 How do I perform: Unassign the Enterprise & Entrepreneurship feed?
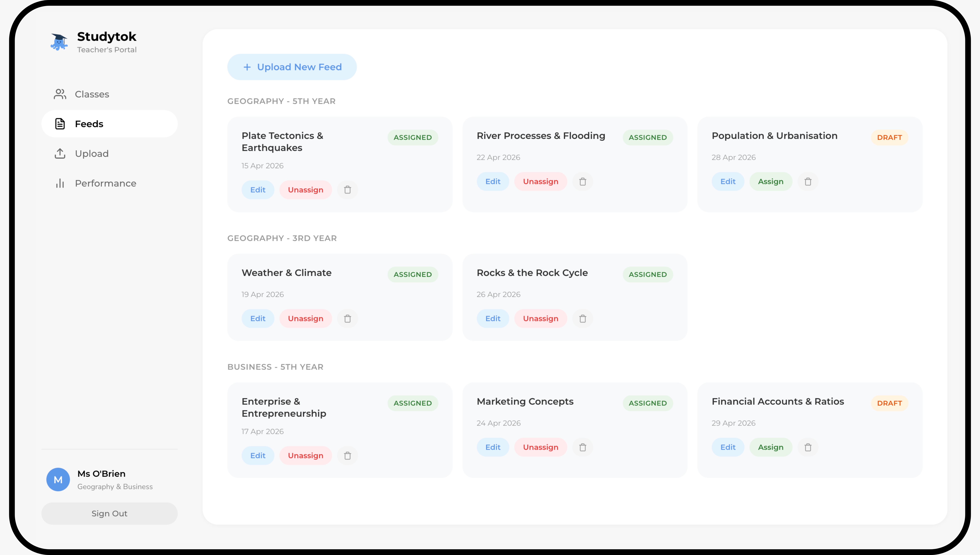point(305,455)
